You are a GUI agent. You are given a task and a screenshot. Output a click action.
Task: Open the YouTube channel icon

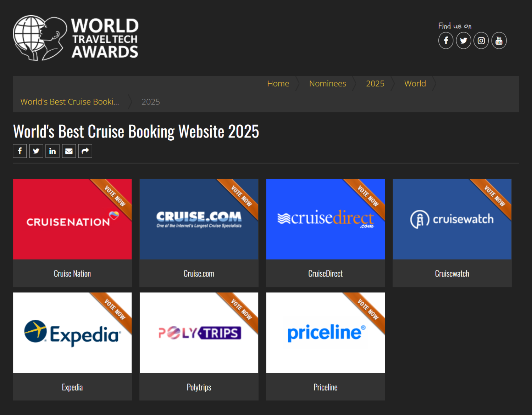499,41
